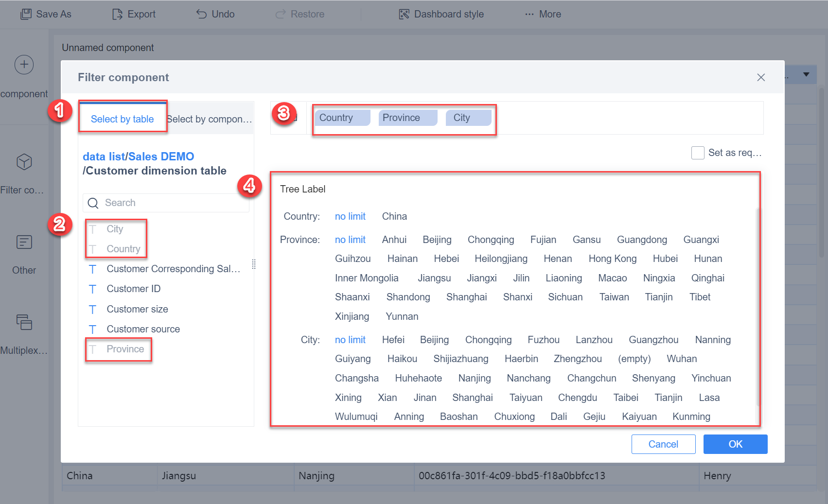
Task: Select Heilongjiang province option
Action: tap(501, 259)
